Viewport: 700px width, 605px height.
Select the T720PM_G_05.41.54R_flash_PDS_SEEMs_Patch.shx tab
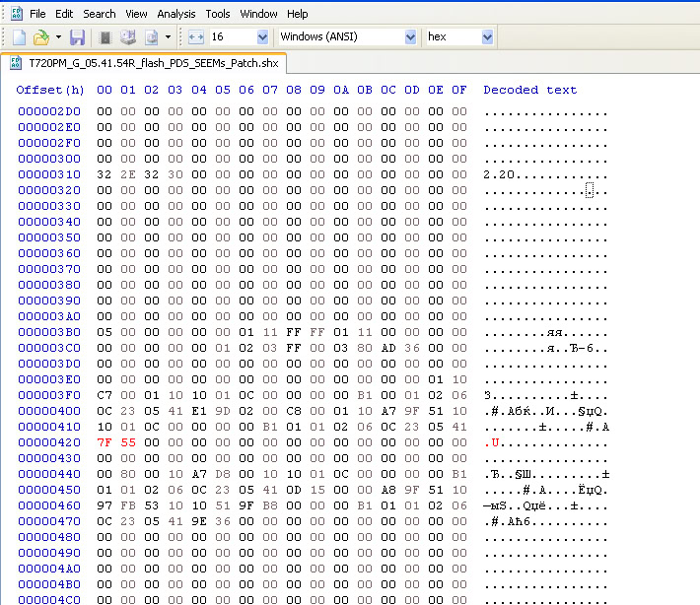pos(144,63)
